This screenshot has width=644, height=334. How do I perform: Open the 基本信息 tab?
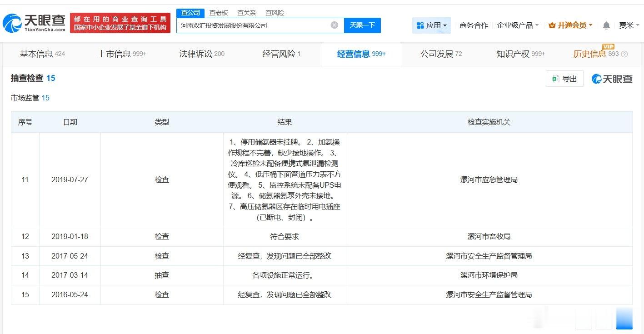(42, 54)
